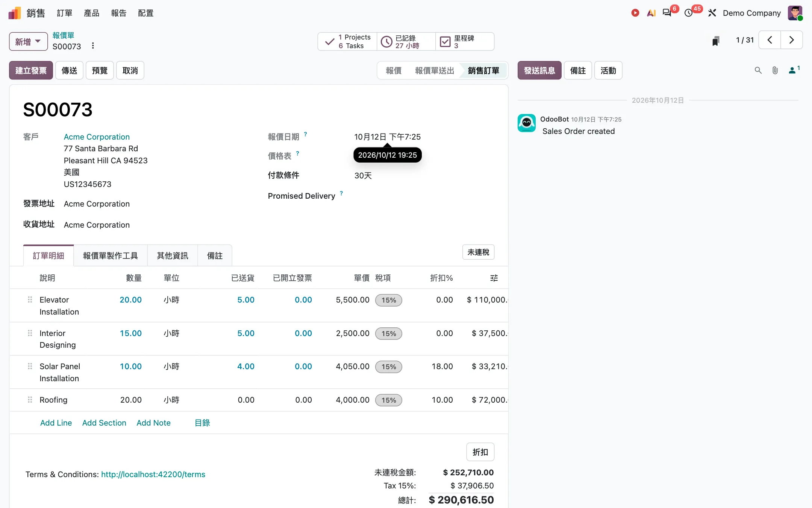Click the drag handle for Elevator Installation row
This screenshot has height=508, width=812.
30,300
